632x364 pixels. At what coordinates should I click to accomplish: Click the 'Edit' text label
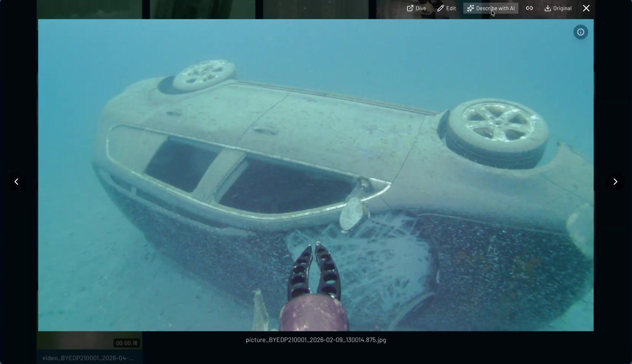(451, 8)
